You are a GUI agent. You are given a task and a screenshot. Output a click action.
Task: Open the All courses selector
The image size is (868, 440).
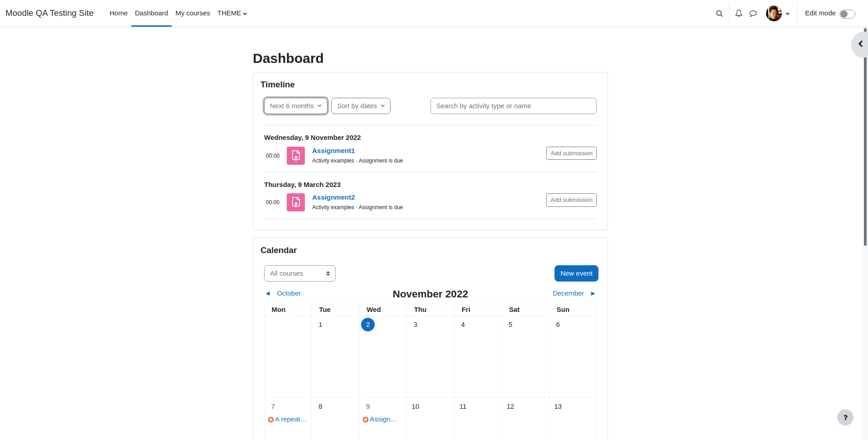tap(300, 273)
